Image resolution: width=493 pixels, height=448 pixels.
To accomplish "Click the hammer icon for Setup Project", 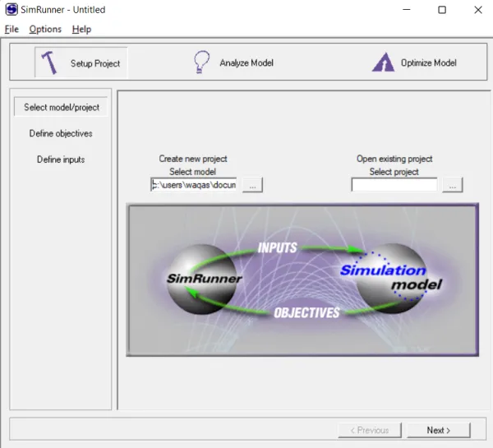I will (x=49, y=62).
